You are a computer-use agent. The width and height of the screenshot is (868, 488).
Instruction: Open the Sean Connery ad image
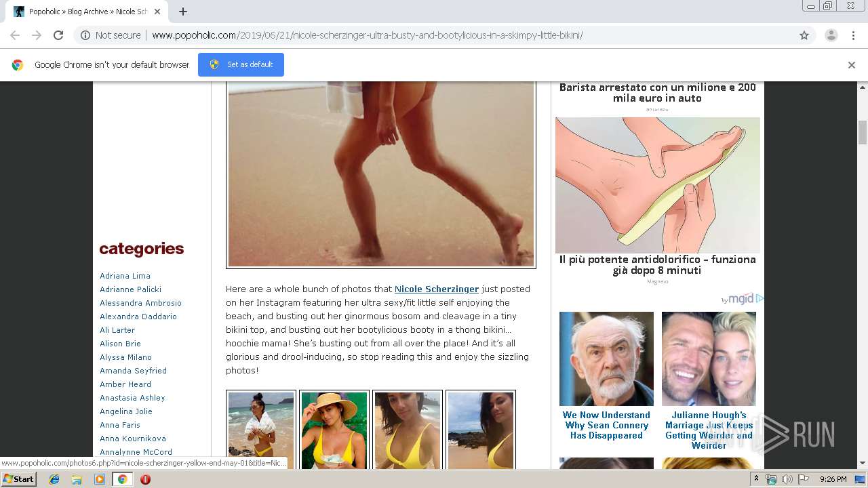[x=606, y=359]
